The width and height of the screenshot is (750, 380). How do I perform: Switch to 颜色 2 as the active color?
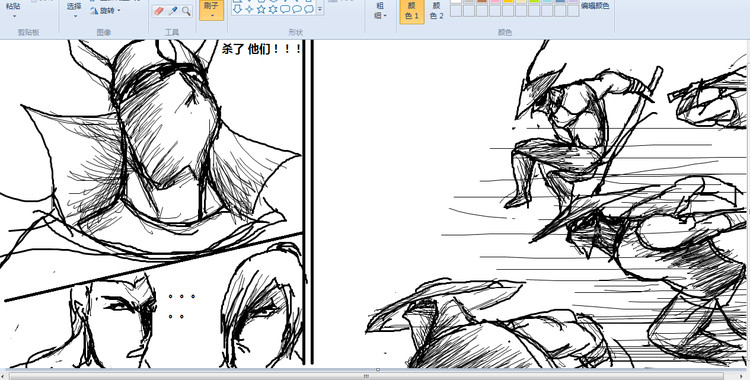[436, 11]
